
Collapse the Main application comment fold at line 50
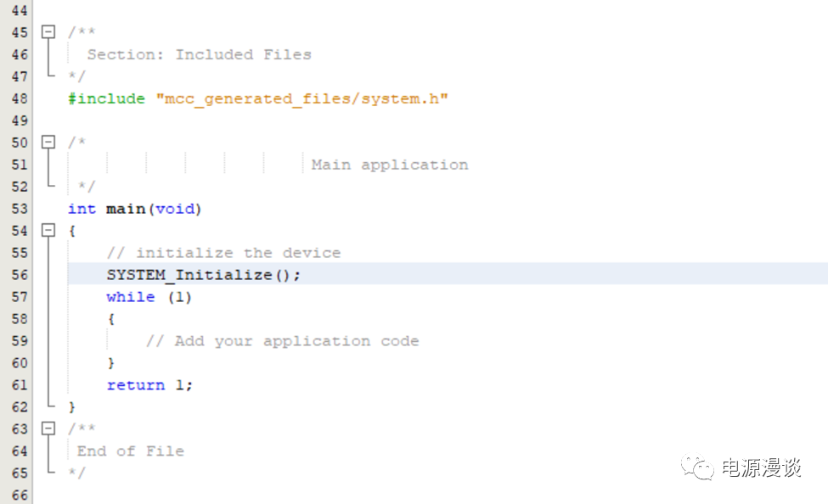[x=48, y=143]
